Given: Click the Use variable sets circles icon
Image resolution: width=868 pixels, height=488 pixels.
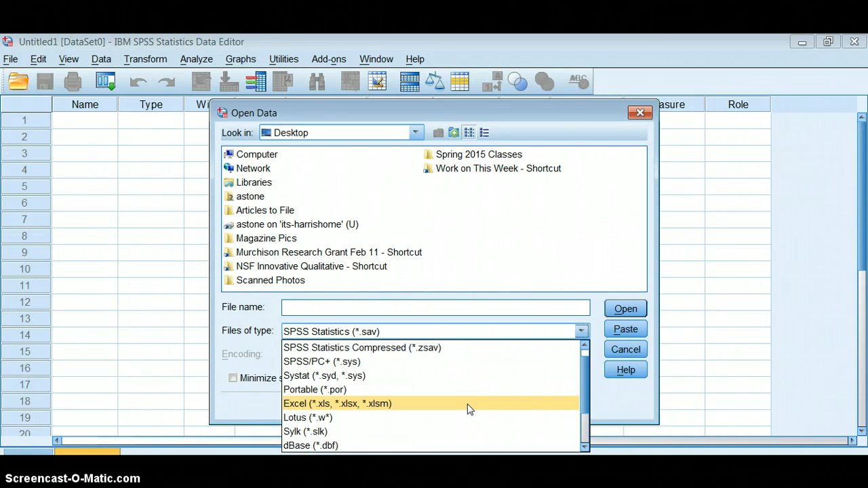Looking at the screenshot, I should pos(517,82).
